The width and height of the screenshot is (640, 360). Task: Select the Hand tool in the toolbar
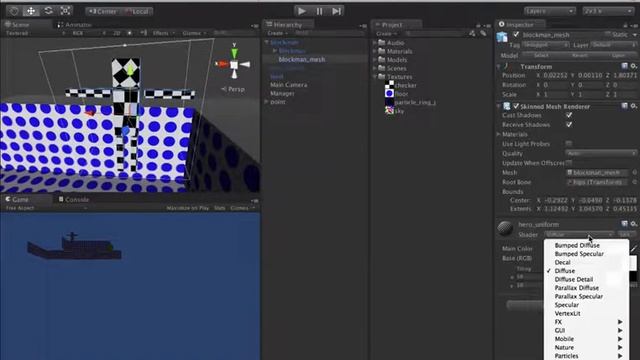pyautogui.click(x=13, y=11)
